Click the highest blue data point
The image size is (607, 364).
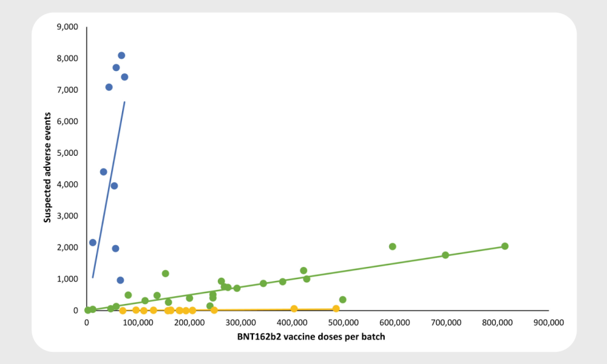point(121,56)
